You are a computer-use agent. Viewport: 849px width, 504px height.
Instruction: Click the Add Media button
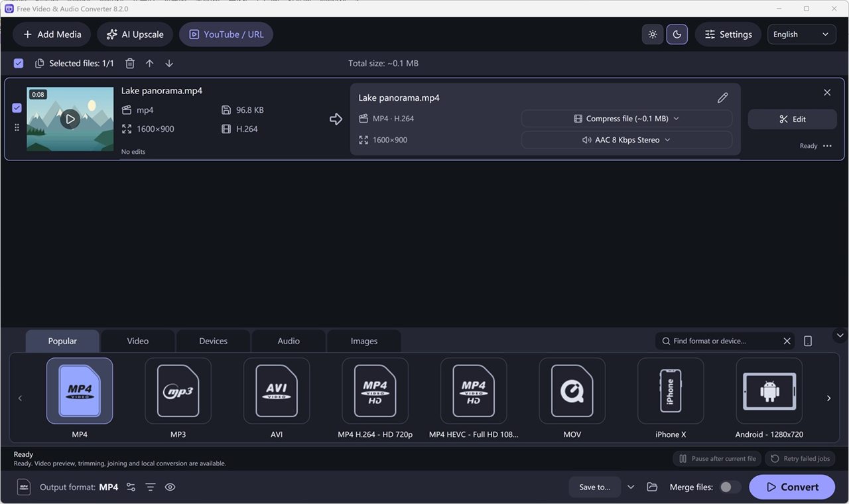pos(52,34)
